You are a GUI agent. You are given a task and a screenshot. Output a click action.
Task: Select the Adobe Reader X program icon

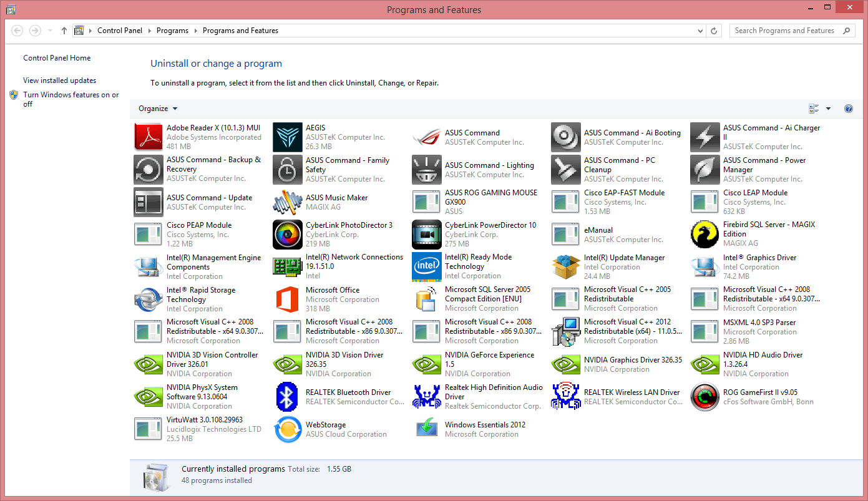[149, 137]
